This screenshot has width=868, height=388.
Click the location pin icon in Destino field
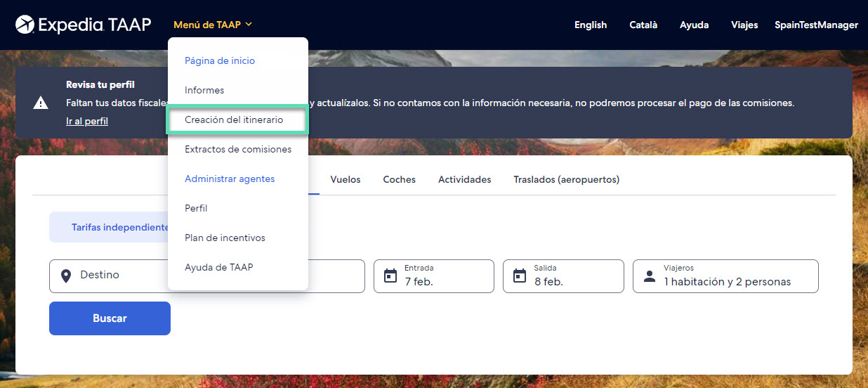click(x=66, y=276)
